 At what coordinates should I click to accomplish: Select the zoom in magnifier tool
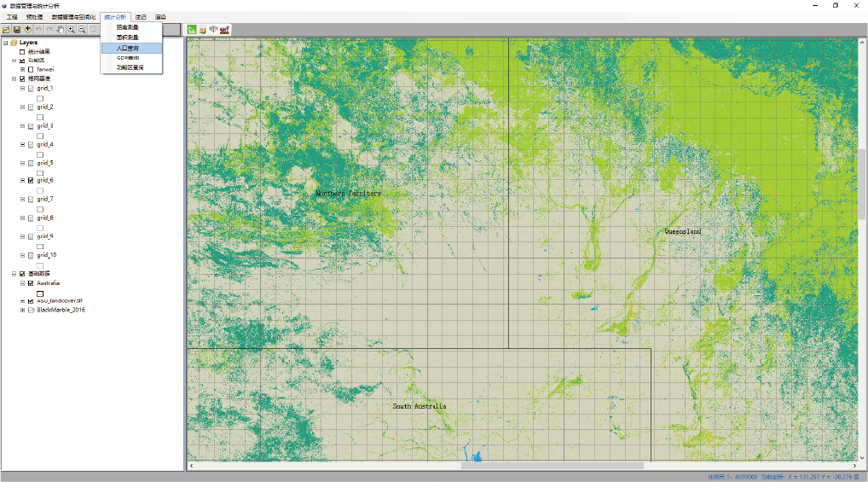tap(71, 29)
